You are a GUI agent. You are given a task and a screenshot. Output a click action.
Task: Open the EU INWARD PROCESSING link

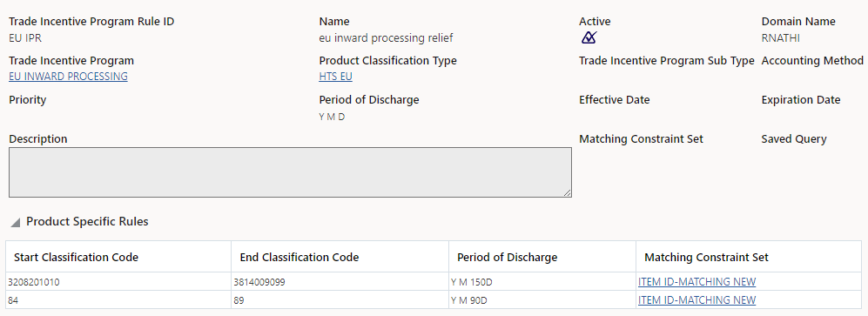coord(68,77)
